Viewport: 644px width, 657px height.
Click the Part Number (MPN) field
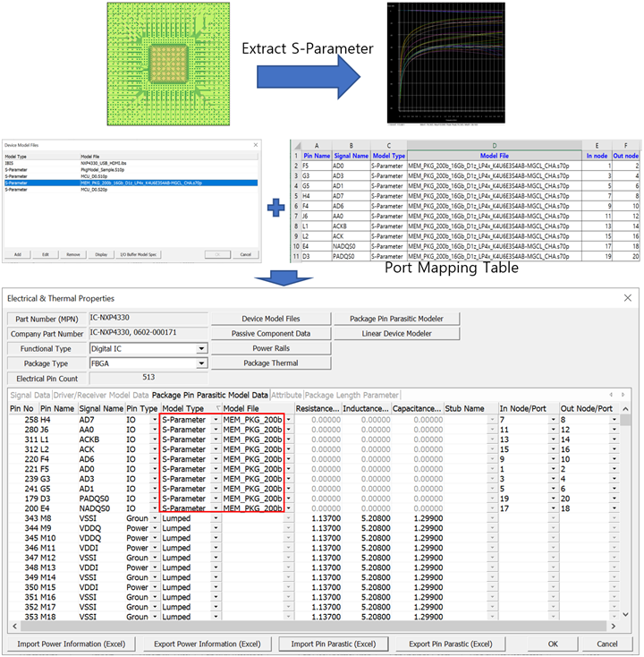click(146, 319)
